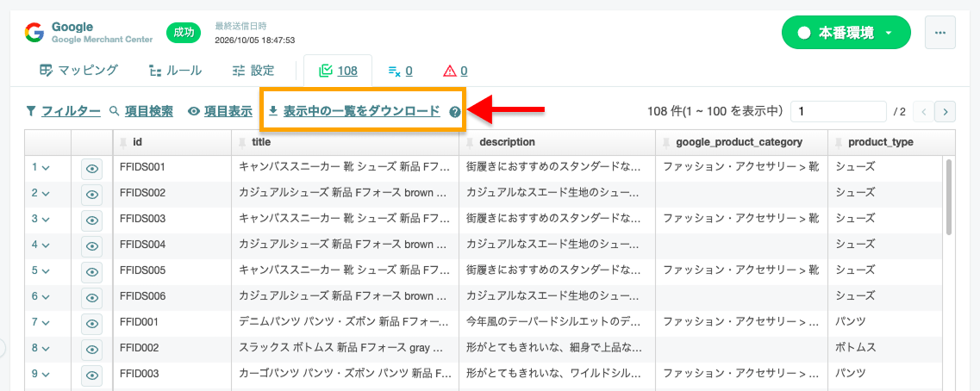Click the 108 件 result count text
This screenshot has height=391, width=980.
point(715,111)
